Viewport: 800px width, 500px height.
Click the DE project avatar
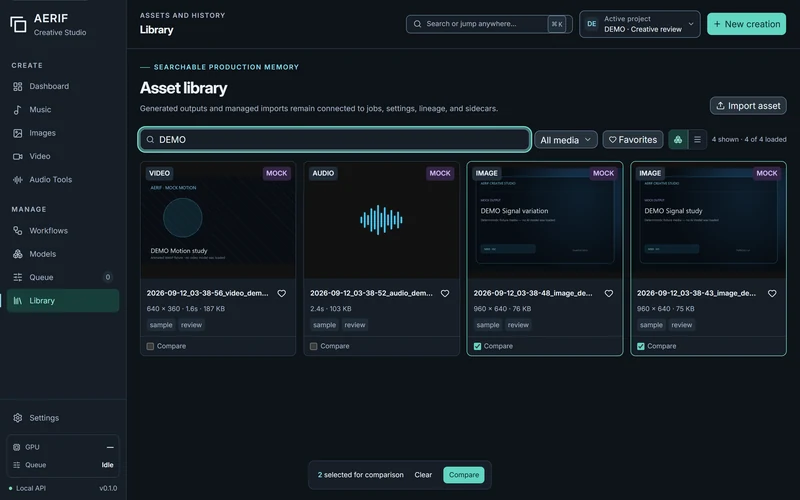tap(591, 24)
